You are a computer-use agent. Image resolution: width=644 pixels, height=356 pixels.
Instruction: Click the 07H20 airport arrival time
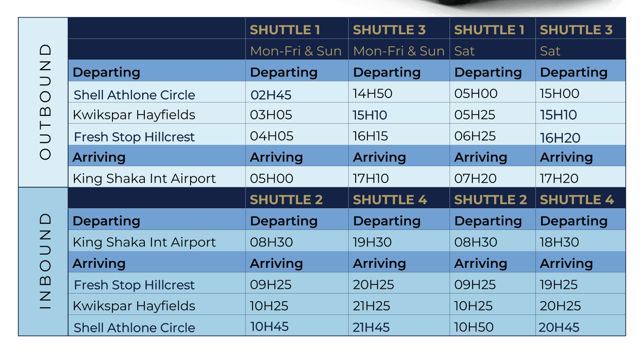(x=475, y=178)
